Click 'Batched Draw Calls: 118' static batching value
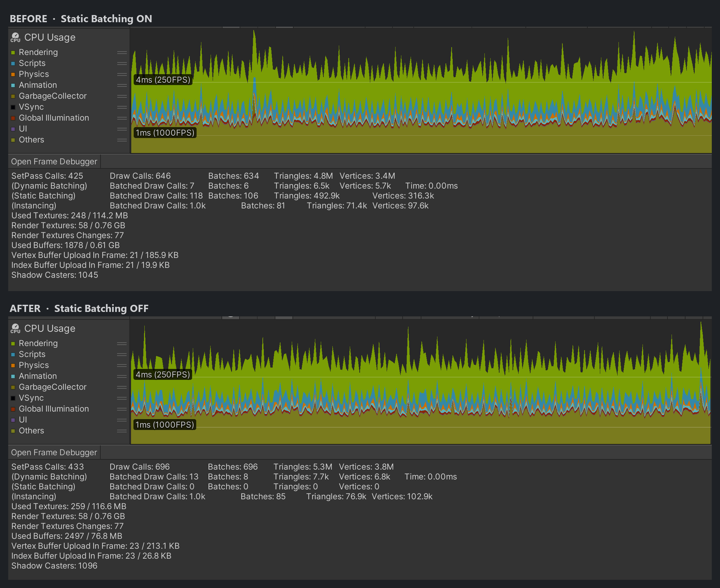720x588 pixels. click(x=156, y=196)
